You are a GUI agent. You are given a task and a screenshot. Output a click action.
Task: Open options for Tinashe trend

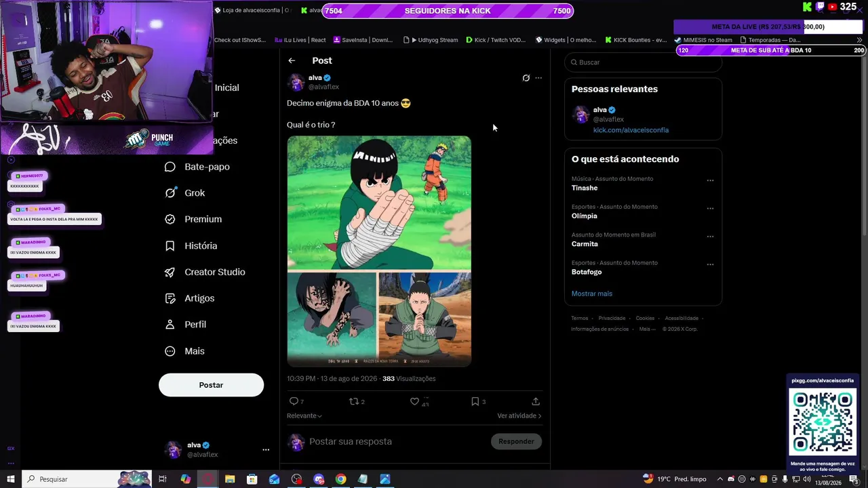710,181
